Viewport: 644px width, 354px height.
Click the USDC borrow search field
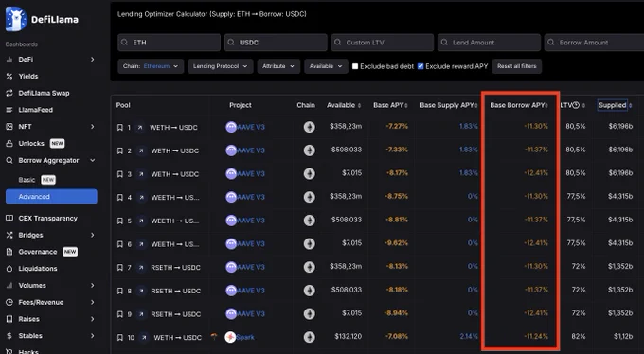click(276, 43)
